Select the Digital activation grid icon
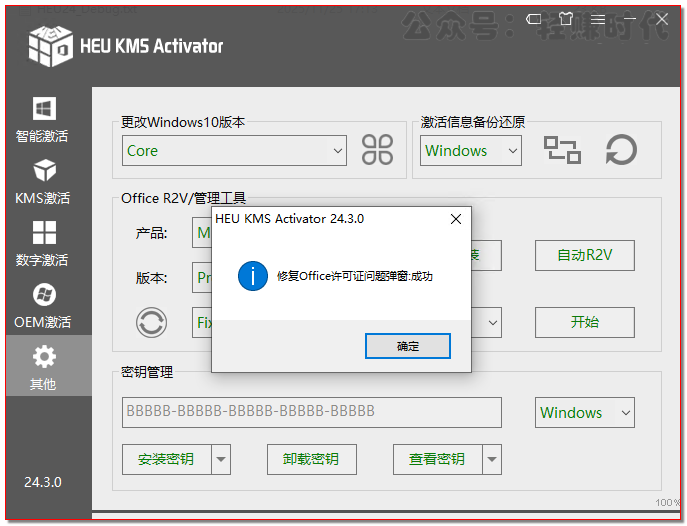Screen dimensions: 687x526 44,243
